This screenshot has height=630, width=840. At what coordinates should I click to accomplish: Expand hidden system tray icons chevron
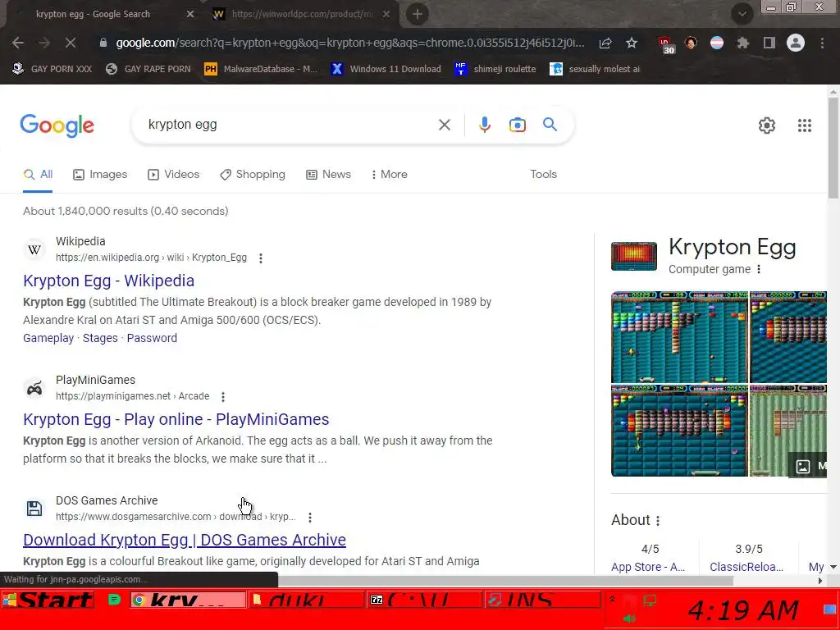[612, 600]
